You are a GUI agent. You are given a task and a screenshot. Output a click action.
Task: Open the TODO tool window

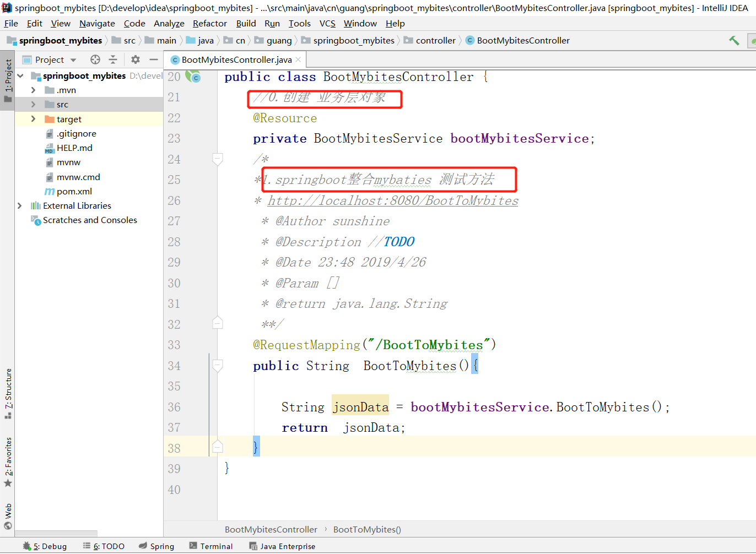click(x=104, y=546)
